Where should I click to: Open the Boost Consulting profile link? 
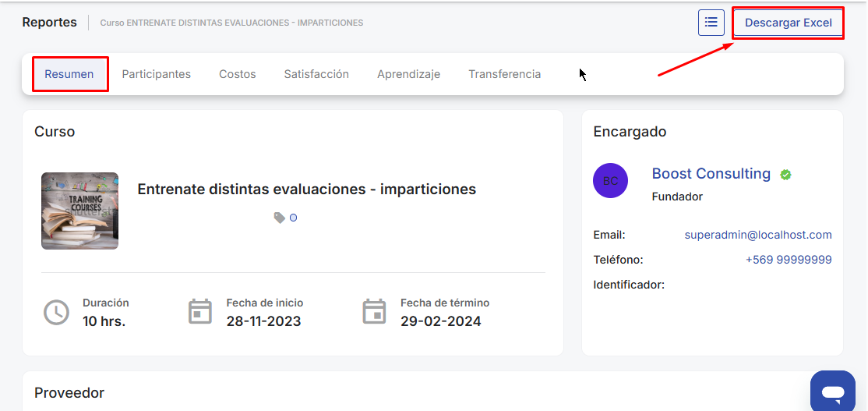711,174
